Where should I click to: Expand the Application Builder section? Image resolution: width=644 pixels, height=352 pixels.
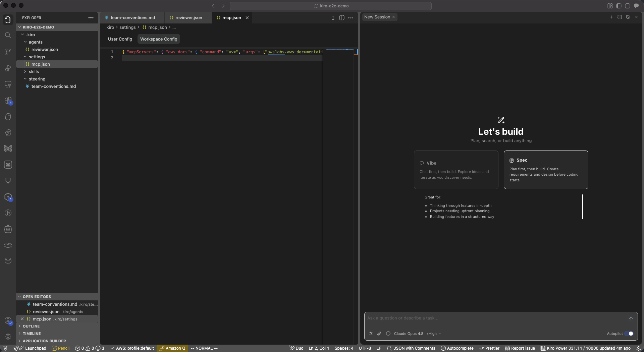pos(57,341)
